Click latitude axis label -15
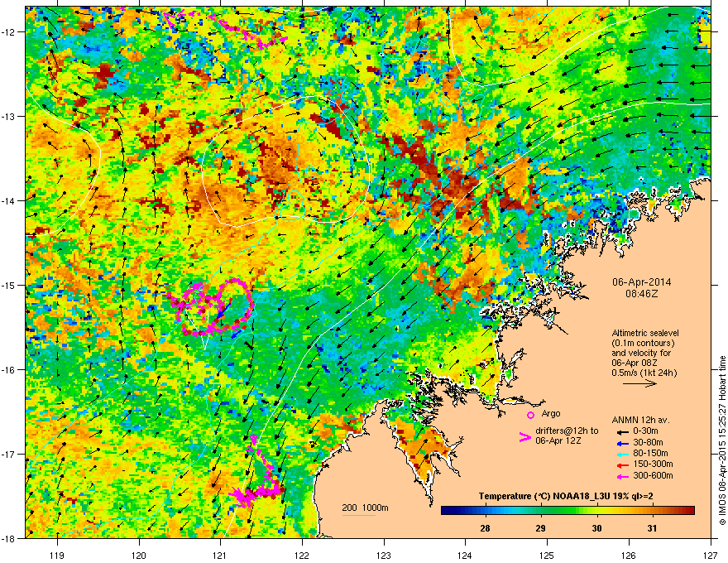 pos(8,285)
